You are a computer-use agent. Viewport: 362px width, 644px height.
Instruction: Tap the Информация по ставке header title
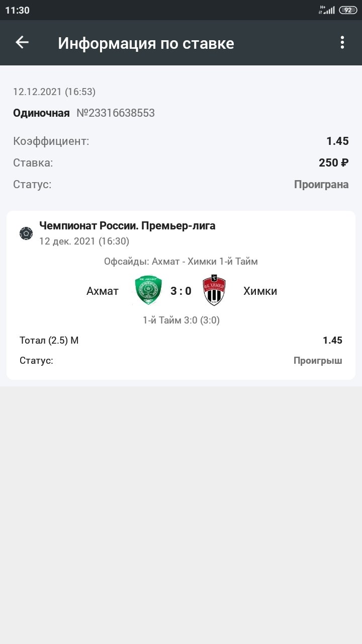pyautogui.click(x=146, y=43)
